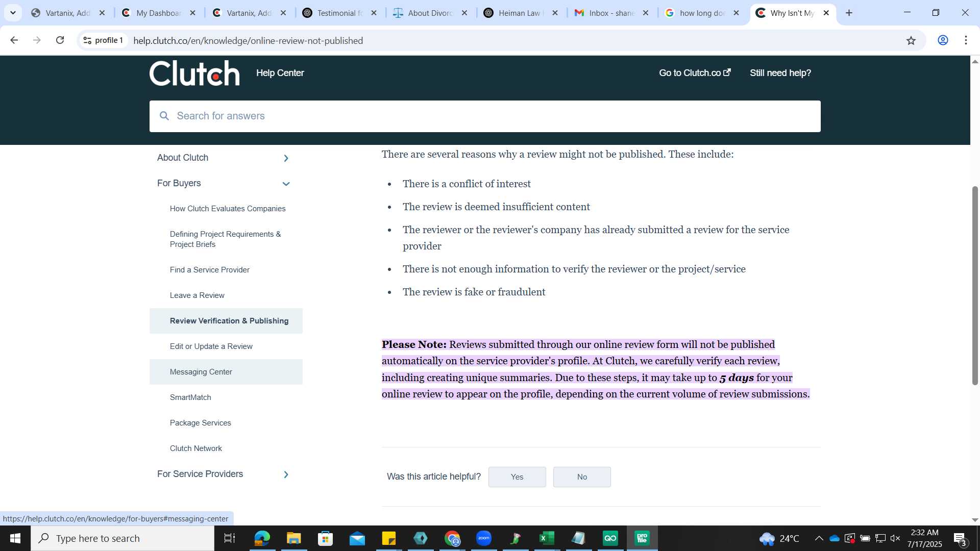
Task: Open 'For Buyers' sidebar section
Action: [x=179, y=183]
